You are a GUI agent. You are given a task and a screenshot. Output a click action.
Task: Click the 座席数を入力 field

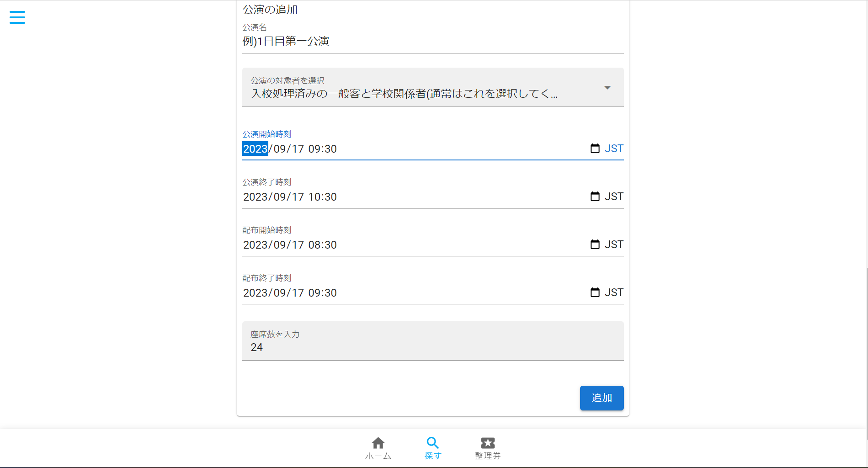(433, 341)
